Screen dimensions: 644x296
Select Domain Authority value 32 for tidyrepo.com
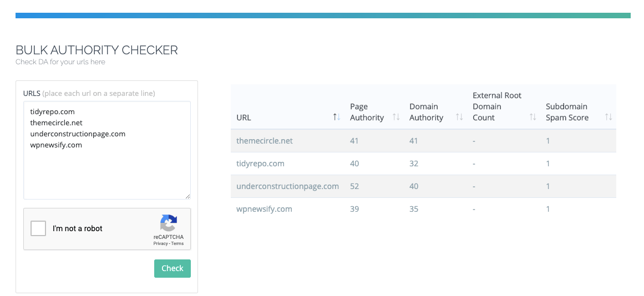tap(414, 164)
